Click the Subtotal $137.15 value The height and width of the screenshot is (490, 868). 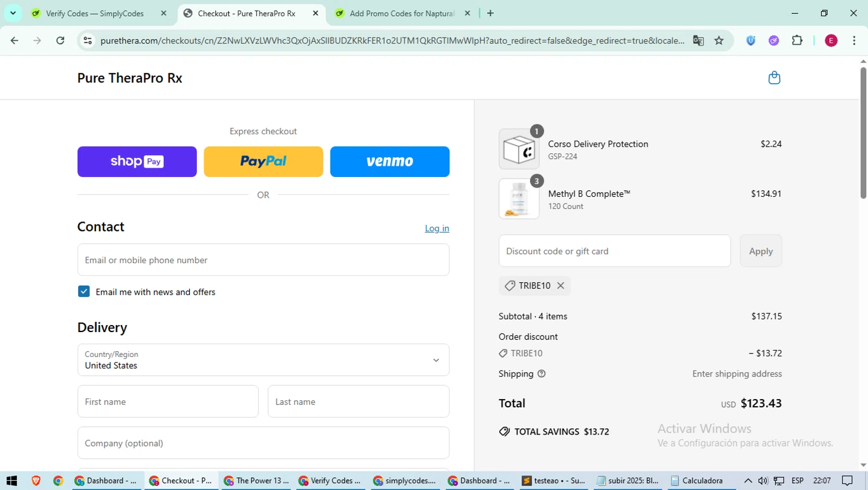pyautogui.click(x=767, y=316)
